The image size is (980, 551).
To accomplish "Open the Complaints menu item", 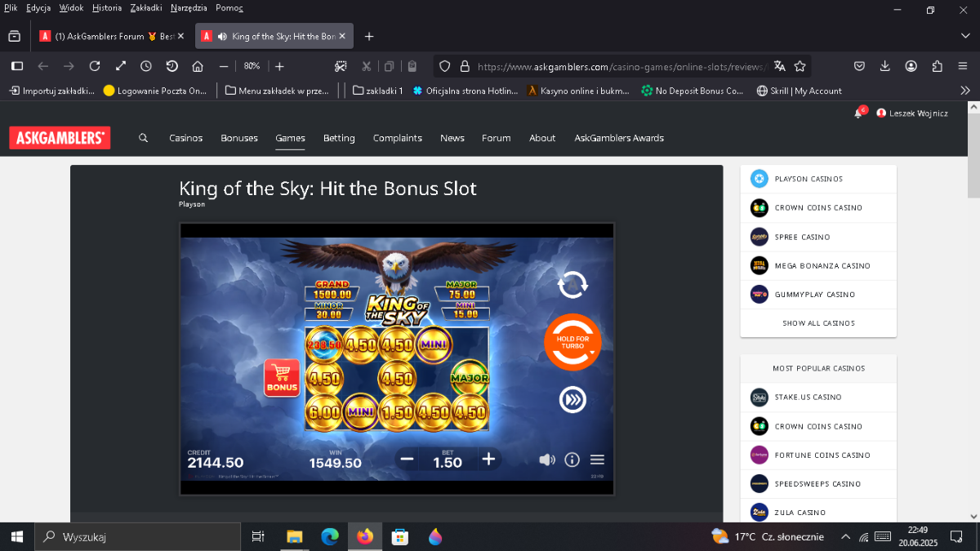I will pos(398,138).
